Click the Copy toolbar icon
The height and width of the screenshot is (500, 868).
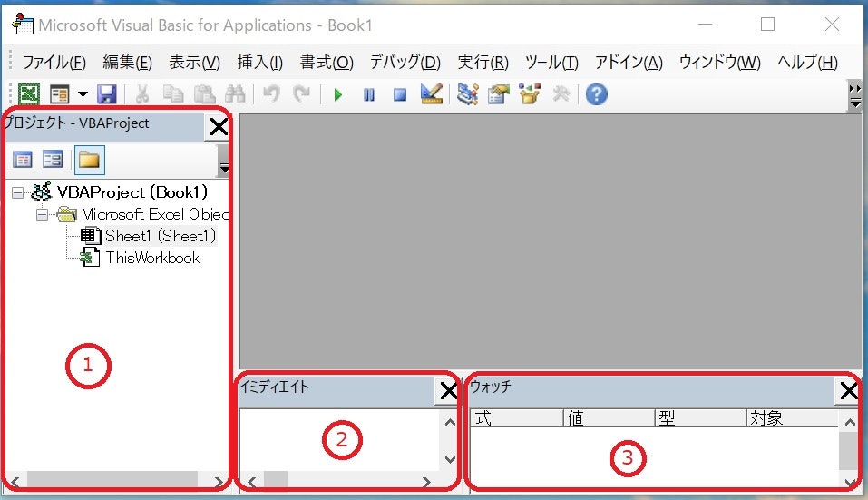tap(173, 94)
